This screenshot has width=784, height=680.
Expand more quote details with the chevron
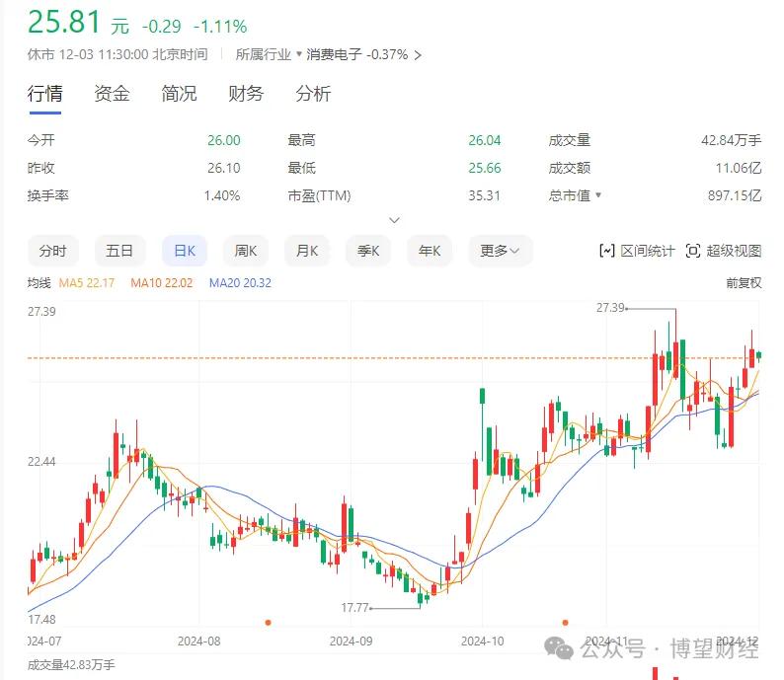395,220
